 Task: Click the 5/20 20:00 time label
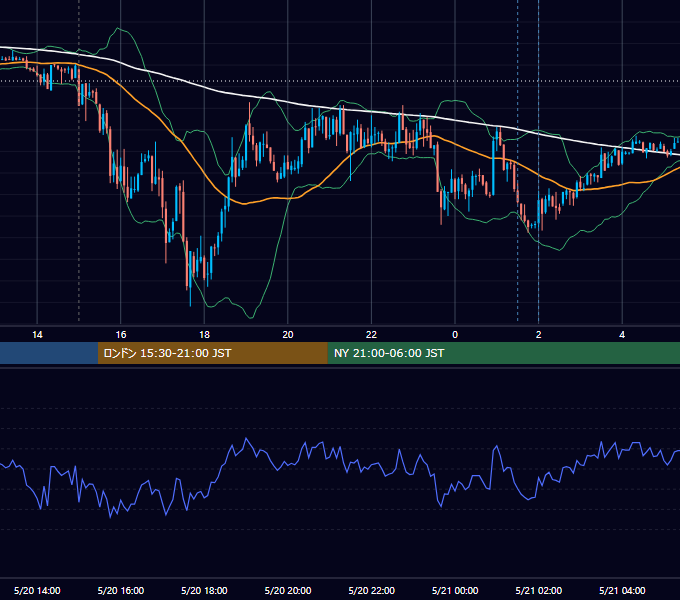coord(288,590)
